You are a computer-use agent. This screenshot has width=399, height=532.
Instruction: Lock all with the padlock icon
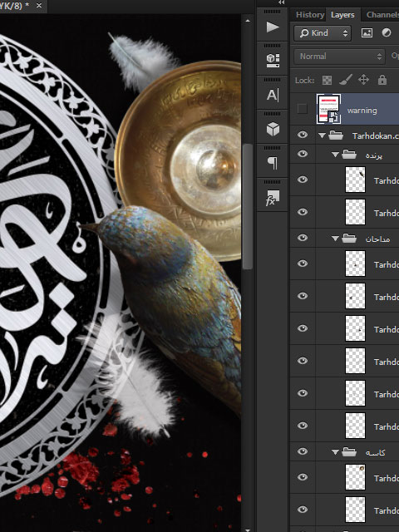point(382,80)
